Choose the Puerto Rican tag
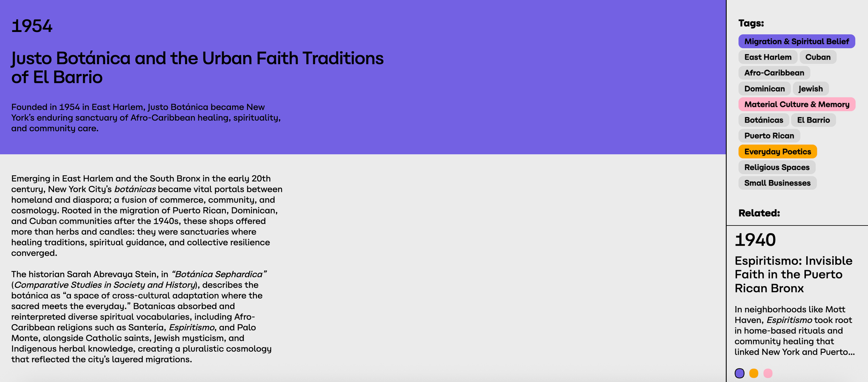Screen dimensions: 868x382 769,136
